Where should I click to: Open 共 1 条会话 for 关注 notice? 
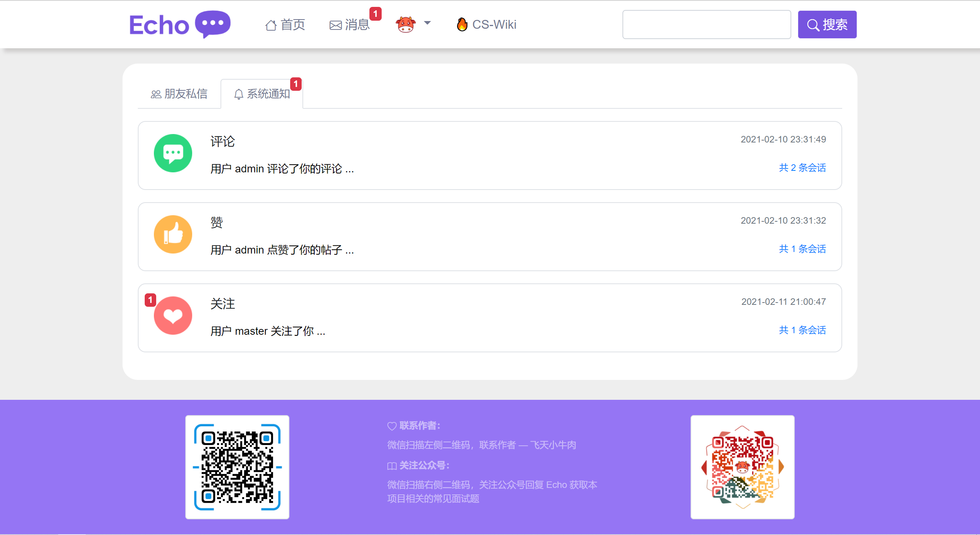pyautogui.click(x=802, y=330)
